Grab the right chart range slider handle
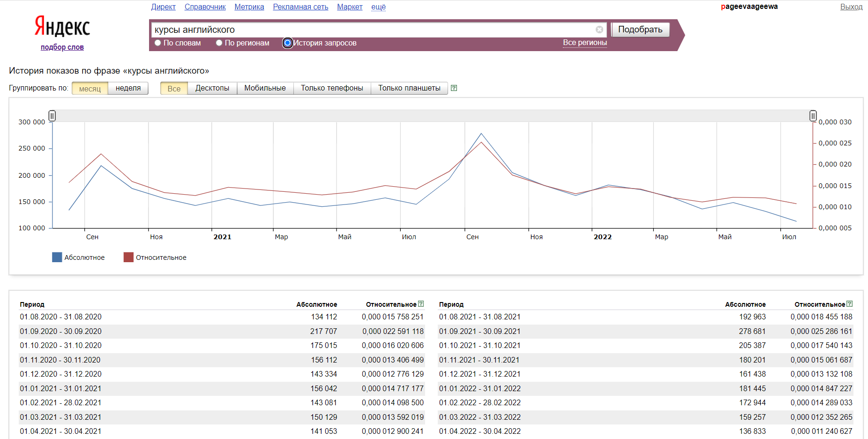Viewport: 868px width, 439px height. 813,115
